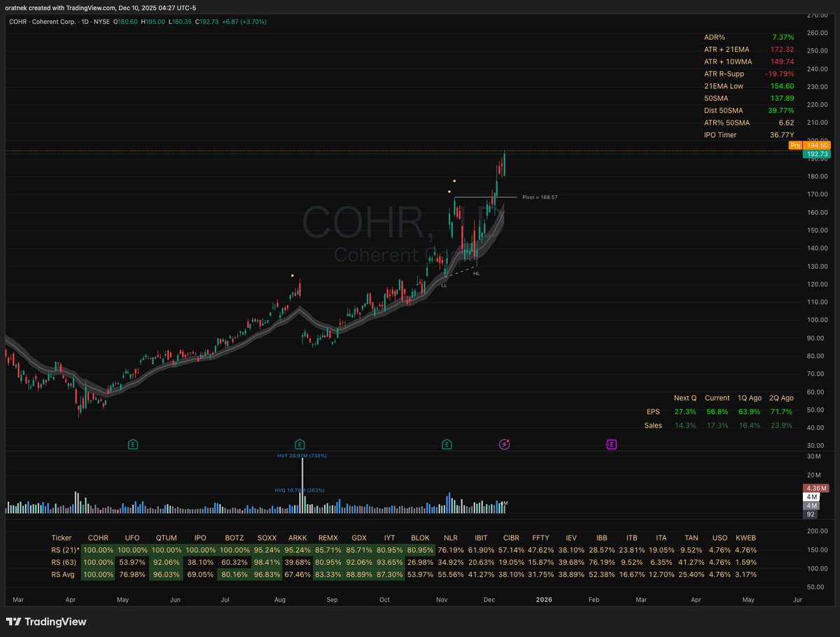This screenshot has width=840, height=637.
Task: Click the Next Q column header
Action: (x=685, y=398)
